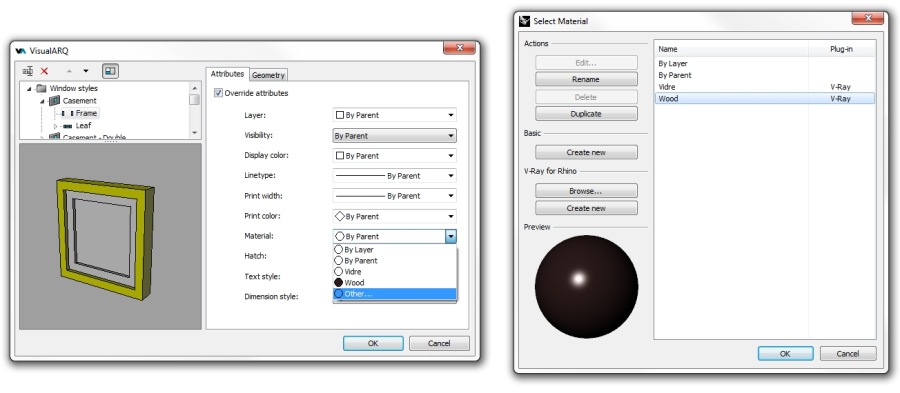The image size is (900, 393).
Task: Open the Linetype dropdown
Action: tap(394, 176)
